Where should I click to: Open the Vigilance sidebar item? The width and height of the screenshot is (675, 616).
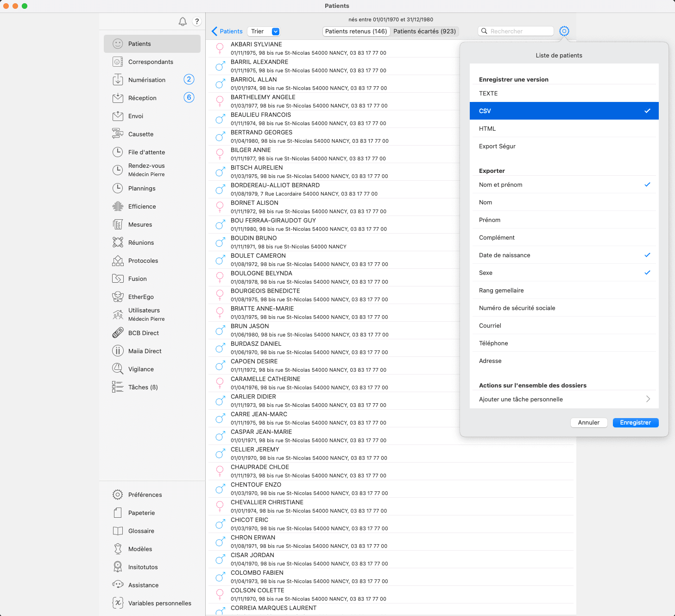coord(141,369)
